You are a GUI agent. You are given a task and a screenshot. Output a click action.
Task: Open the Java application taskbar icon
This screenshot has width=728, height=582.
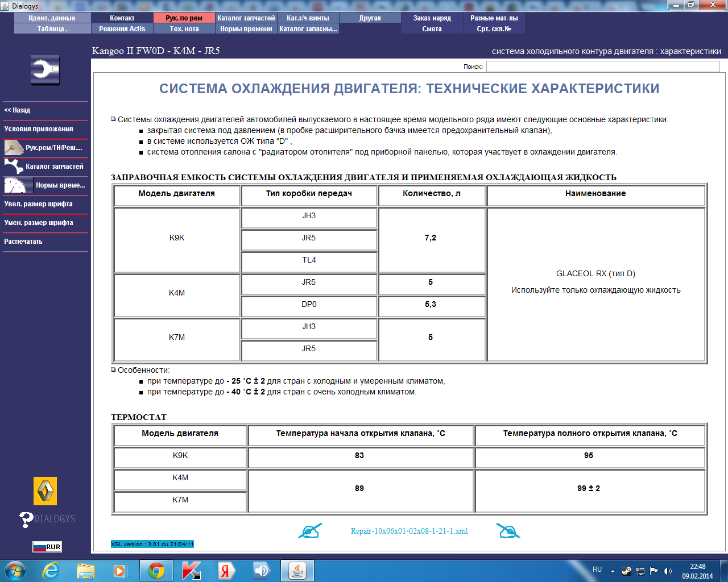coord(297,571)
